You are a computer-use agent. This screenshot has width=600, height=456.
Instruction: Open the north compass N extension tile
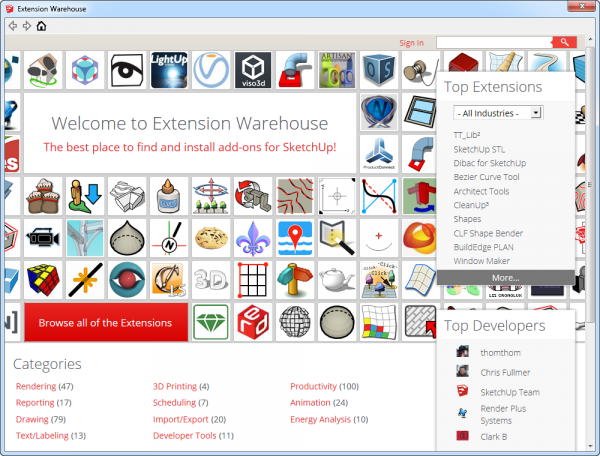[169, 238]
